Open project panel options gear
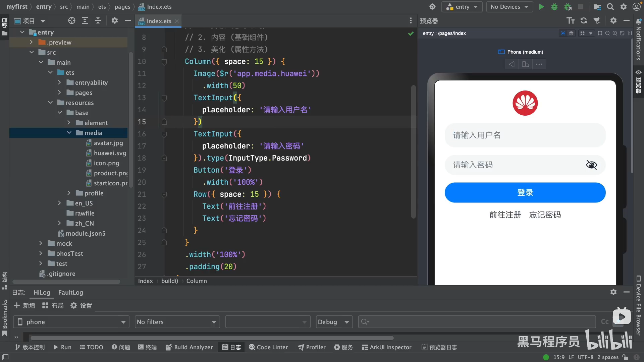The width and height of the screenshot is (644, 362). click(x=115, y=21)
